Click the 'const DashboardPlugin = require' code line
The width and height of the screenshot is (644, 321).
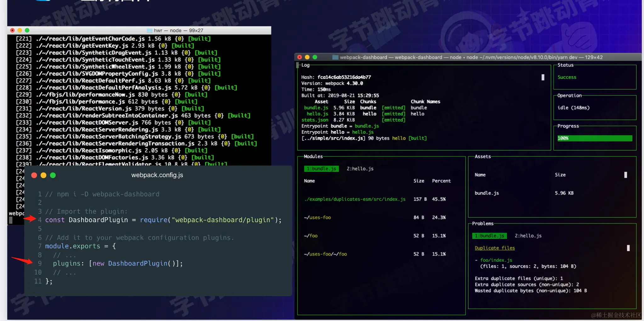point(163,220)
